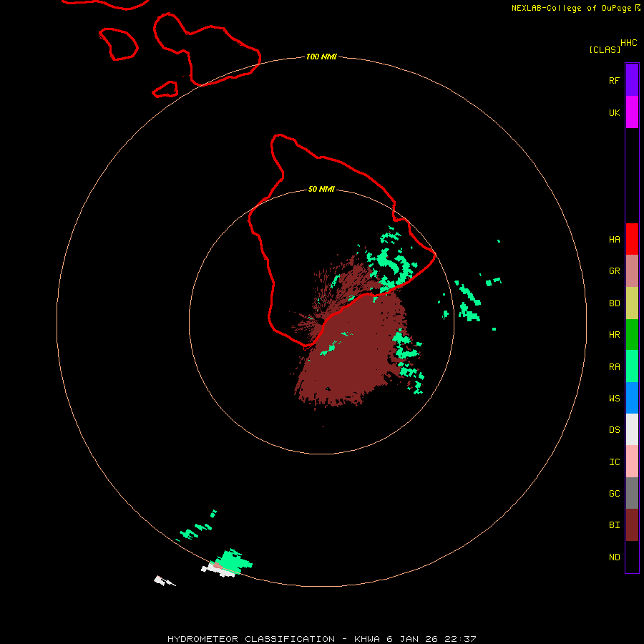The height and width of the screenshot is (644, 644).
Task: Click the RA legend label
Action: (x=614, y=366)
